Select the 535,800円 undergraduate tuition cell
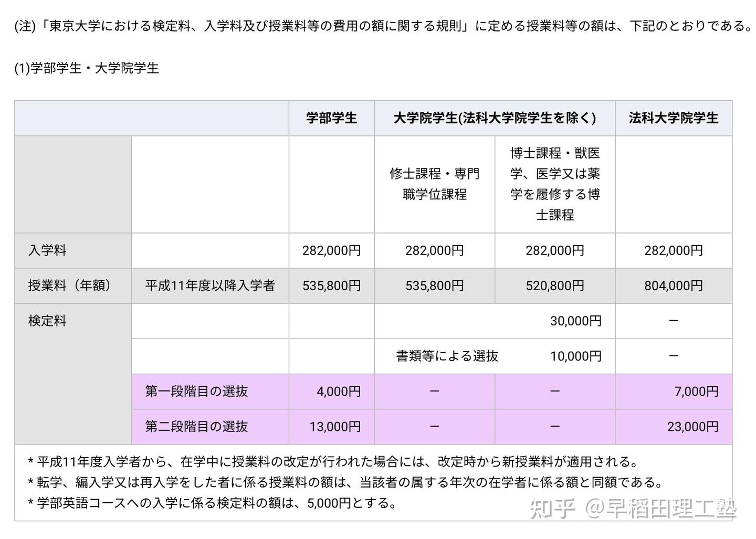The width and height of the screenshot is (756, 539). pyautogui.click(x=331, y=286)
